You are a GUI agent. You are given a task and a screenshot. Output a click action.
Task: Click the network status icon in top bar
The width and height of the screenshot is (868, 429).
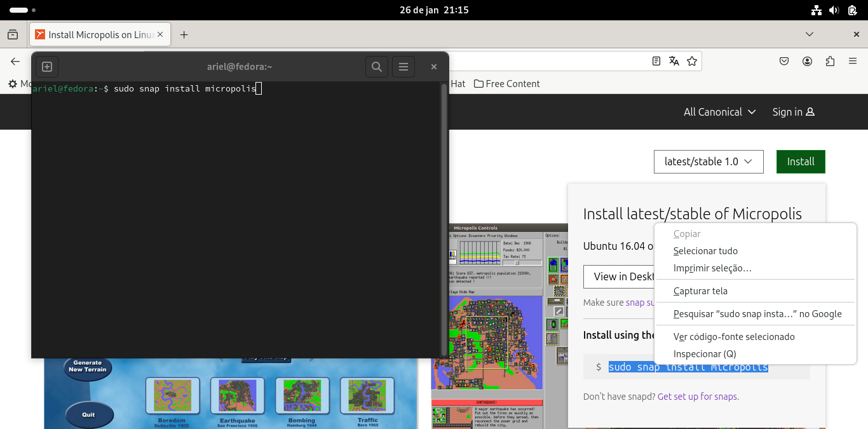(x=815, y=10)
